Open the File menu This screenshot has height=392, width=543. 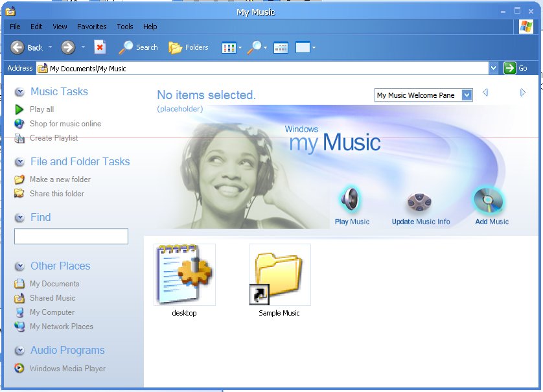(x=15, y=27)
